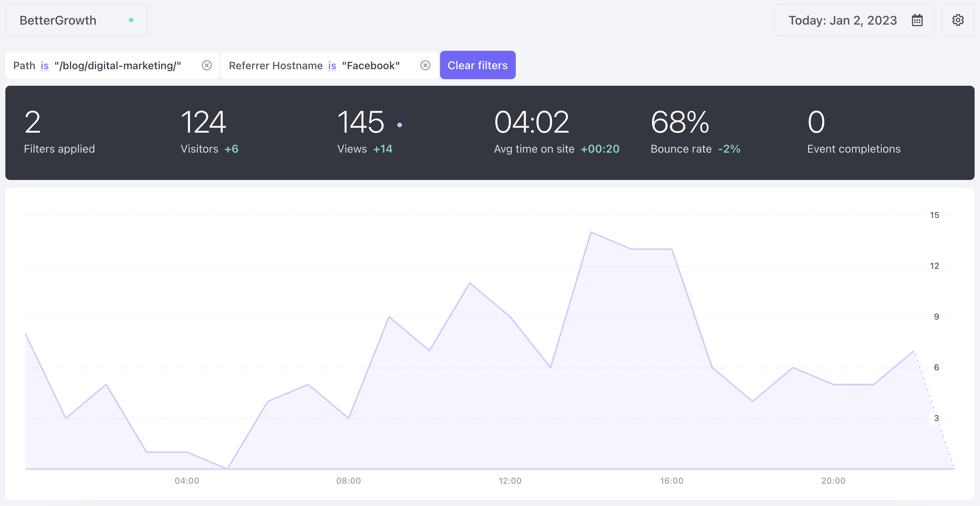
Task: Click the green status dot next to BetterGrowth
Action: pyautogui.click(x=131, y=19)
